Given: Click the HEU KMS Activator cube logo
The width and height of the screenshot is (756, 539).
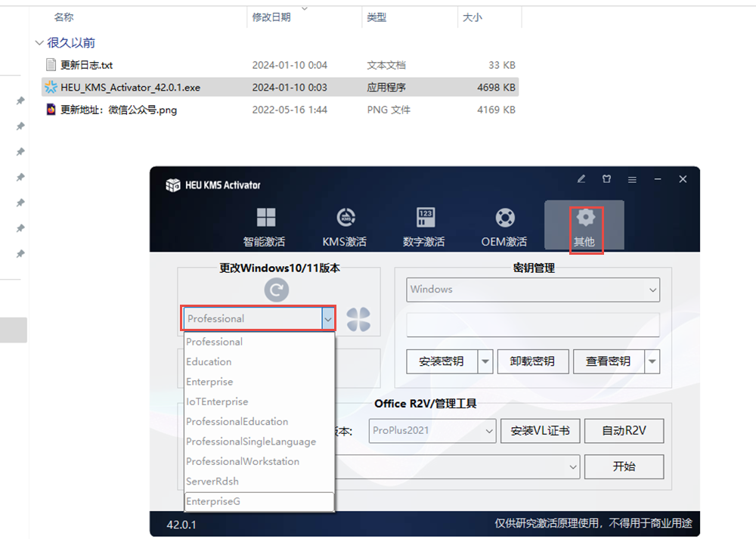Looking at the screenshot, I should (x=172, y=185).
